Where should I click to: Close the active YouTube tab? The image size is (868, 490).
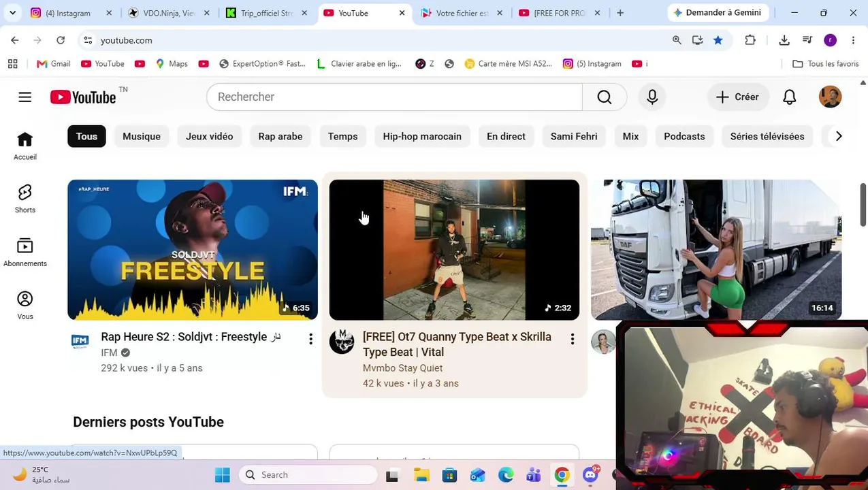coord(402,13)
